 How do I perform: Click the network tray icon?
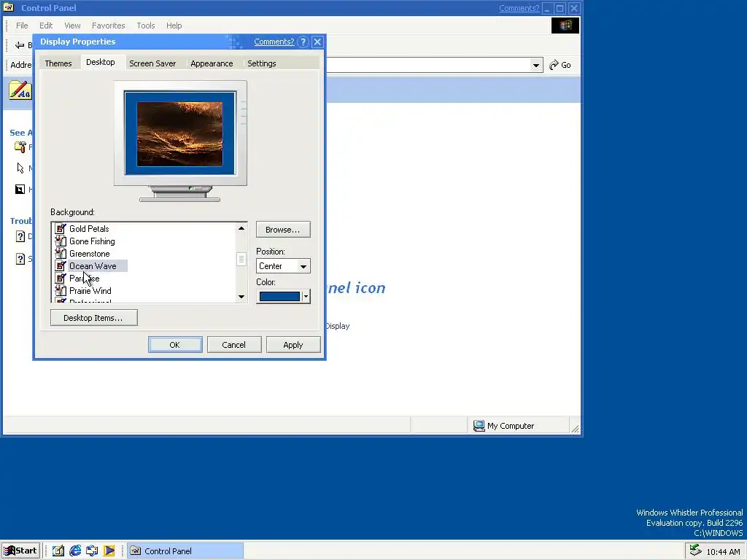pyautogui.click(x=695, y=550)
